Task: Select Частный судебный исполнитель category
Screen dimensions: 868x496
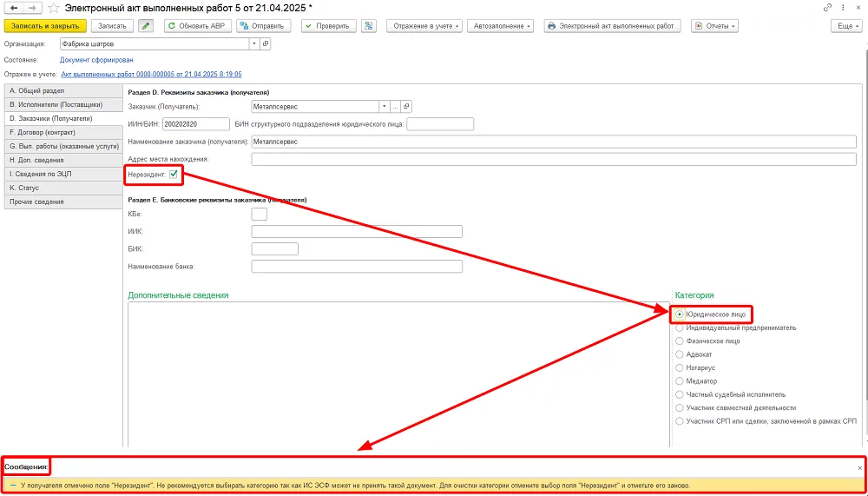Action: point(680,394)
